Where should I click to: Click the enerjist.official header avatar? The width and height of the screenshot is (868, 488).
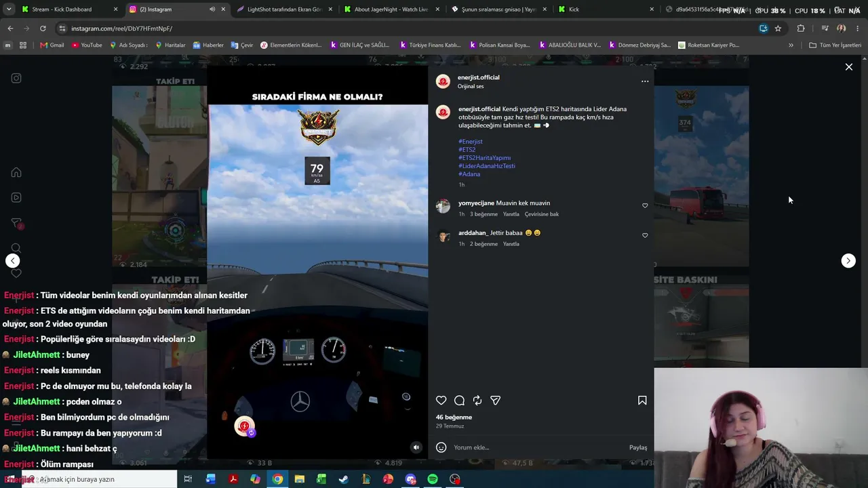[443, 81]
